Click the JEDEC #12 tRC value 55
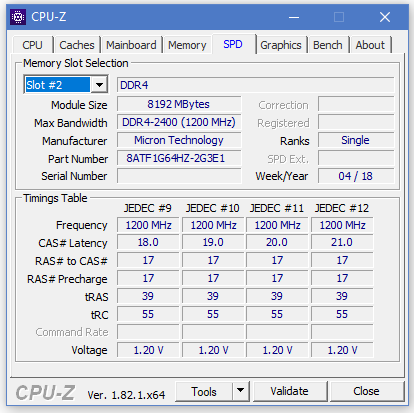The width and height of the screenshot is (414, 413). [x=342, y=314]
